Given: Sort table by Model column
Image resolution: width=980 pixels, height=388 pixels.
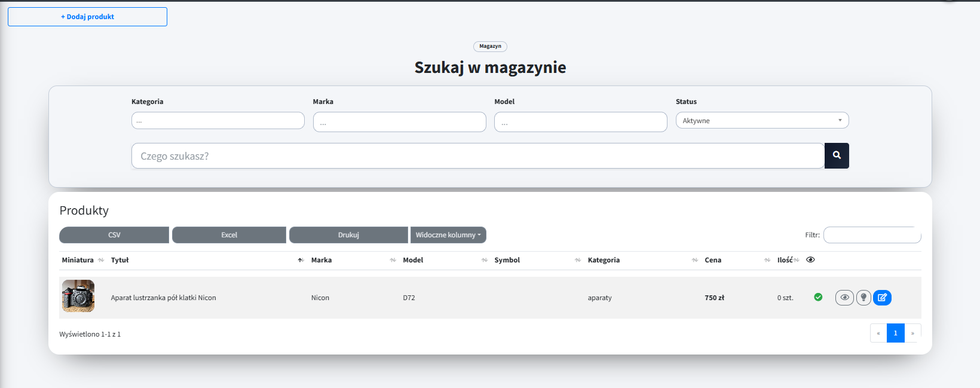Looking at the screenshot, I should point(445,260).
